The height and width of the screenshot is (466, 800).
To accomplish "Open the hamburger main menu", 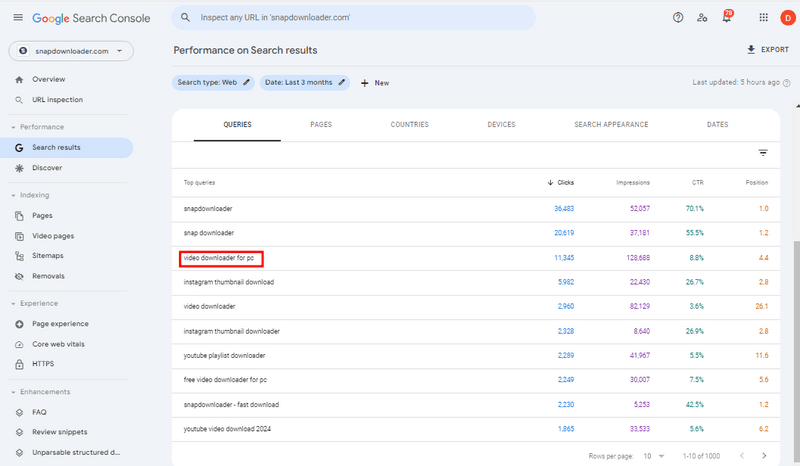I will pyautogui.click(x=18, y=17).
